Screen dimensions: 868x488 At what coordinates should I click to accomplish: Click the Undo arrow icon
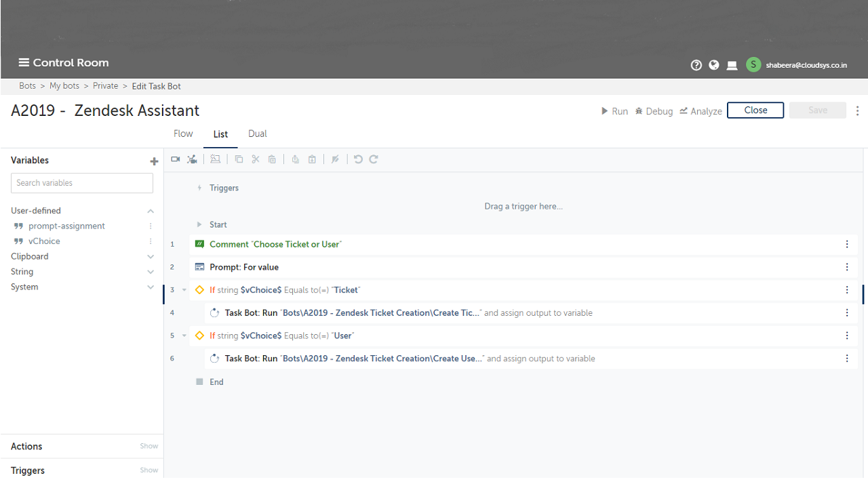pos(358,159)
